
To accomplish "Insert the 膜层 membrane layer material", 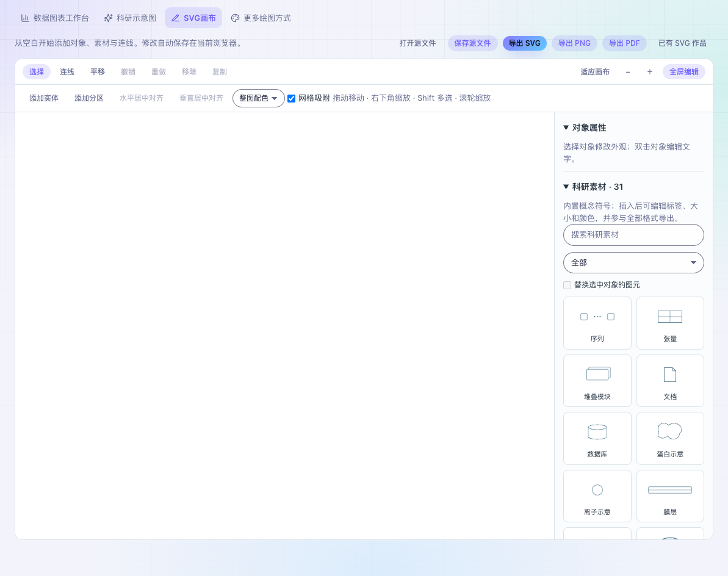I will click(670, 496).
